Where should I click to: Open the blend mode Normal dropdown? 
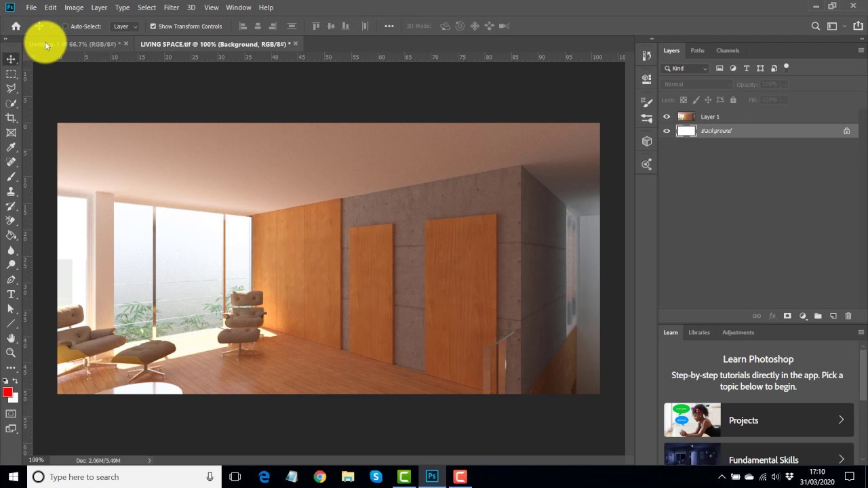click(697, 84)
